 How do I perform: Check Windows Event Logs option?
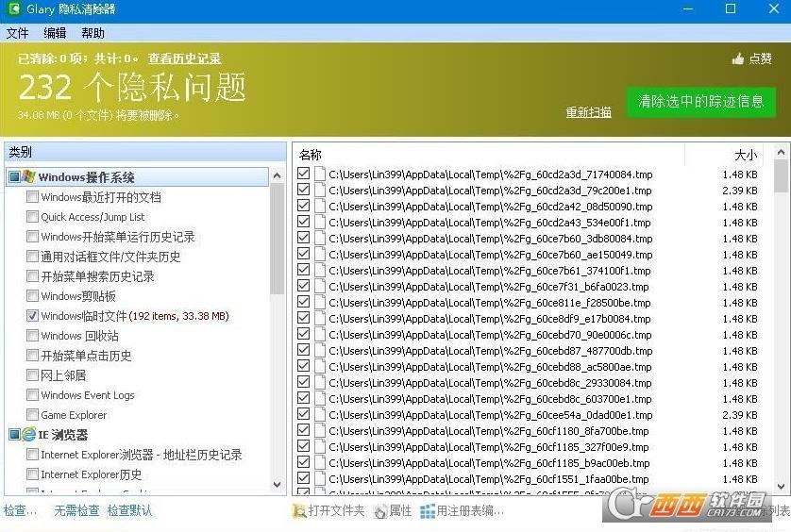pyautogui.click(x=32, y=395)
